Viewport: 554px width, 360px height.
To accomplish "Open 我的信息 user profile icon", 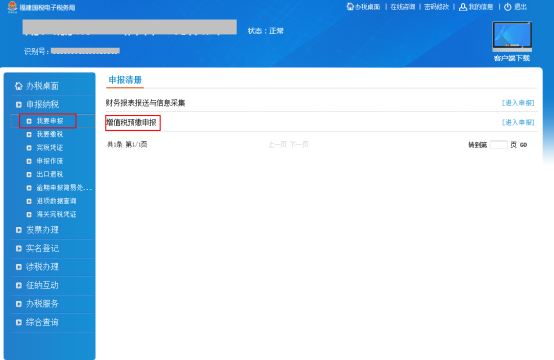I will [463, 7].
